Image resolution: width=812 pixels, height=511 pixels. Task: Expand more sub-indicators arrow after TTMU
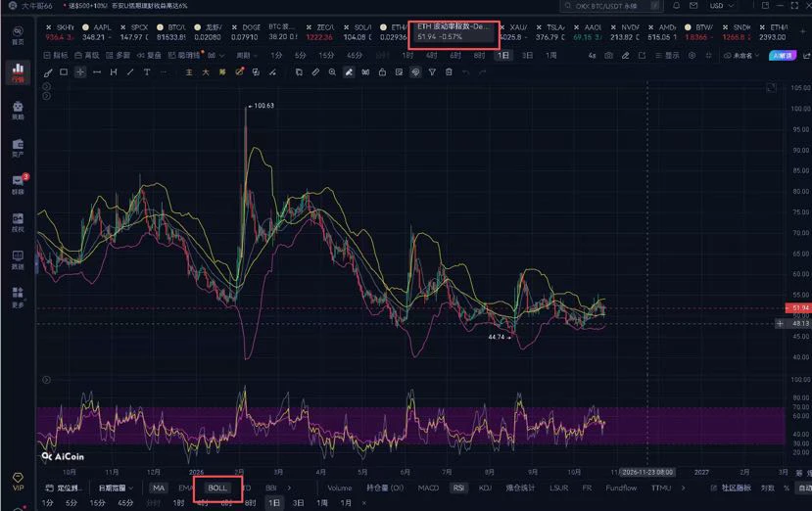point(683,488)
